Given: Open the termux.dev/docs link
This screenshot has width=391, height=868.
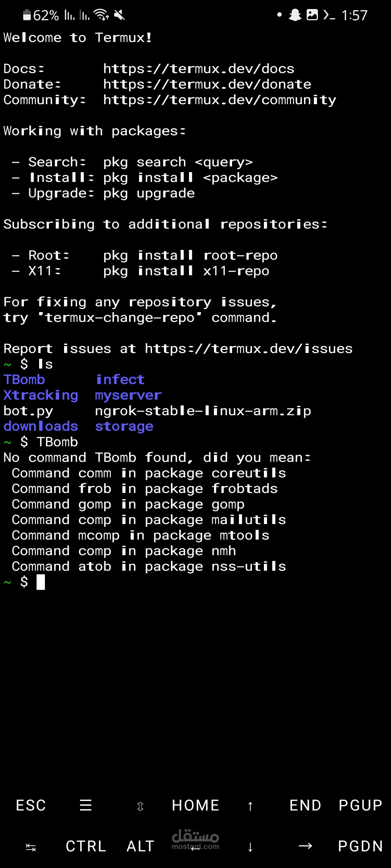Looking at the screenshot, I should (199, 69).
